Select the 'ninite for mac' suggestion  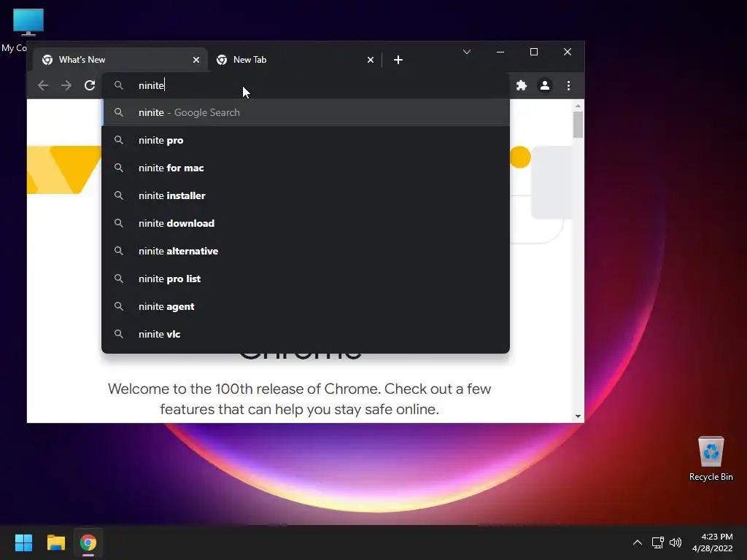(306, 168)
